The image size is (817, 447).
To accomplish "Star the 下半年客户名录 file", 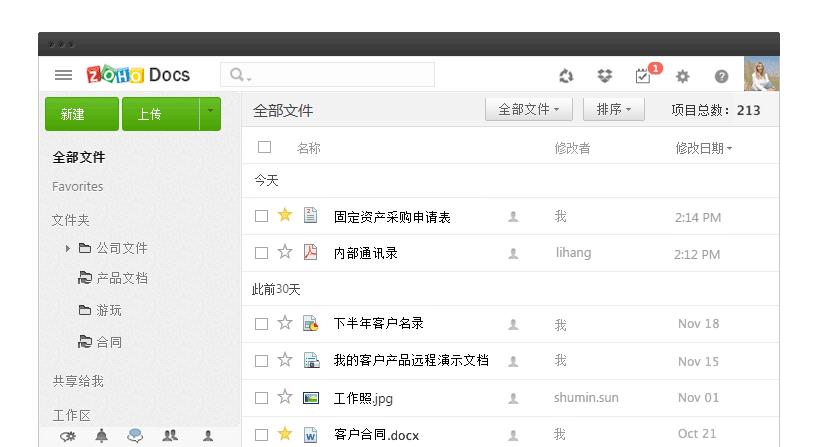I will coord(284,323).
